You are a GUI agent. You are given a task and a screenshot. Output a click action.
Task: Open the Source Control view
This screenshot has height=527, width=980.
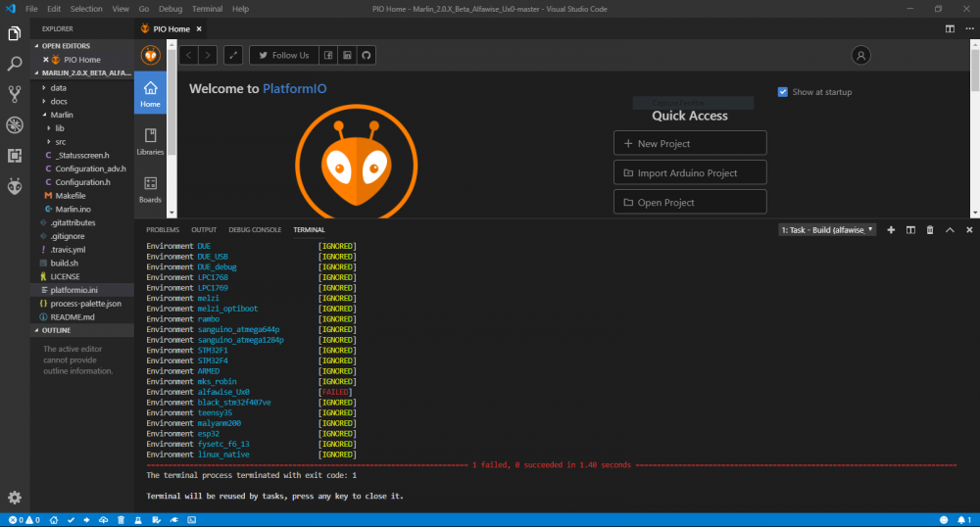click(x=15, y=94)
